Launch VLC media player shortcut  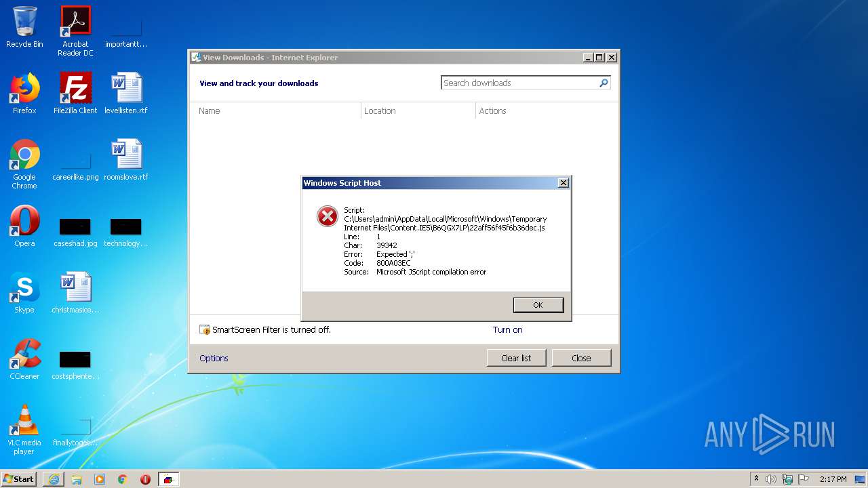(24, 430)
